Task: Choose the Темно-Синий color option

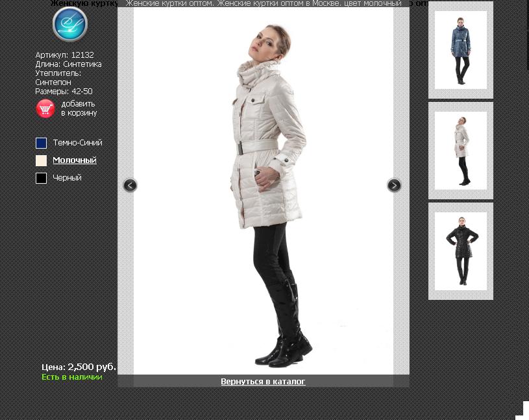Action: point(78,143)
